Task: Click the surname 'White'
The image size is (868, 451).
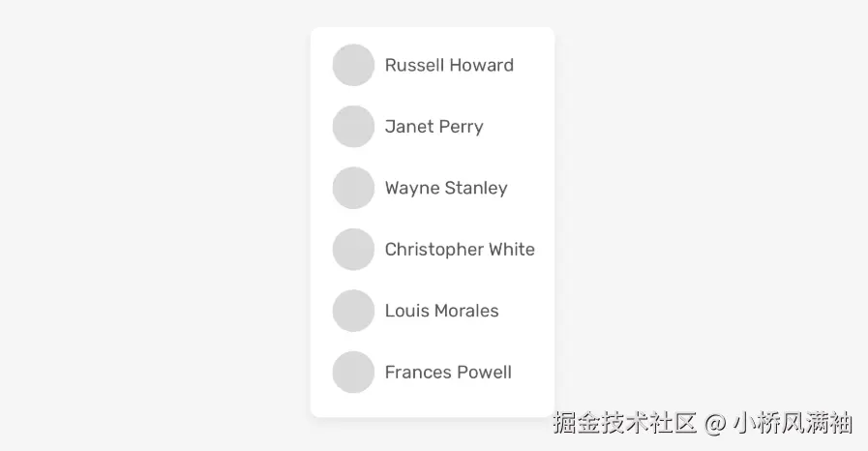Action: click(x=512, y=250)
